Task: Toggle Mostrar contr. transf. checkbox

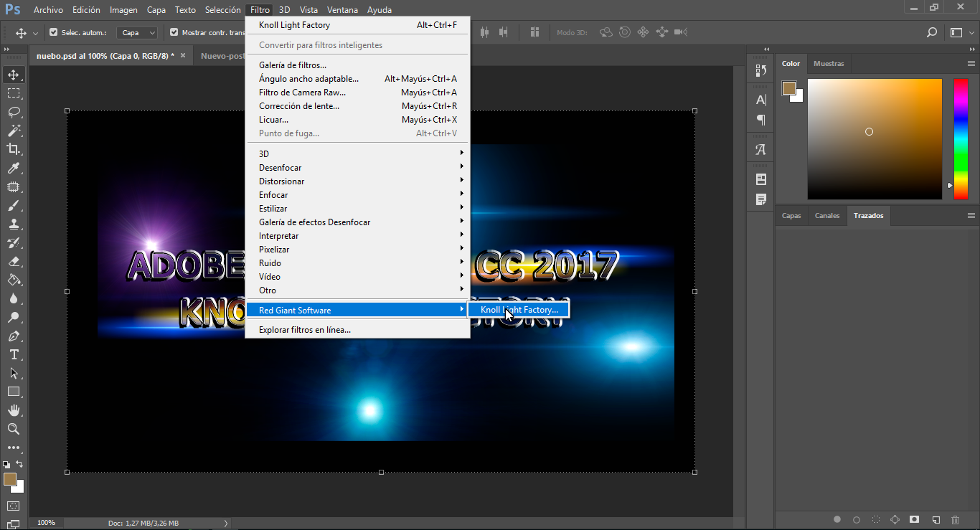Action: pyautogui.click(x=174, y=32)
